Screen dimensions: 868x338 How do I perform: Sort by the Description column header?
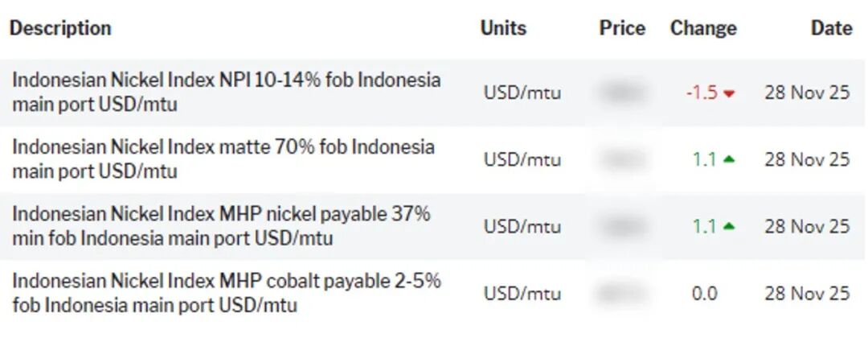(60, 28)
